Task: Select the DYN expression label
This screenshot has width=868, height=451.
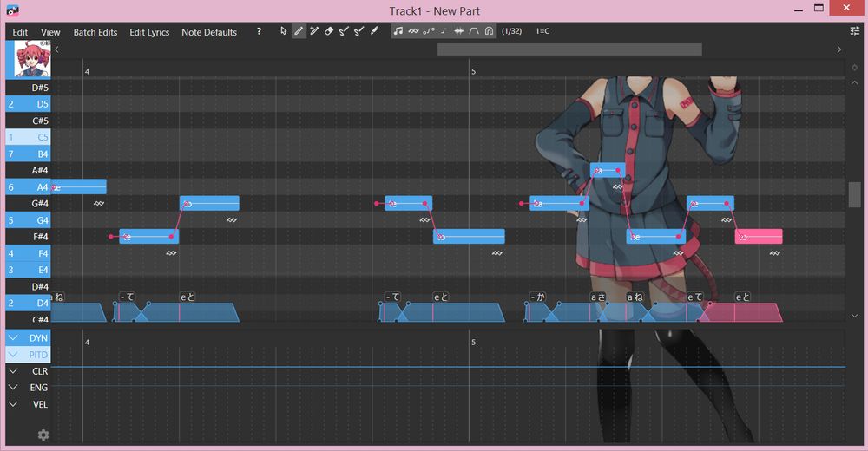Action: pyautogui.click(x=38, y=337)
